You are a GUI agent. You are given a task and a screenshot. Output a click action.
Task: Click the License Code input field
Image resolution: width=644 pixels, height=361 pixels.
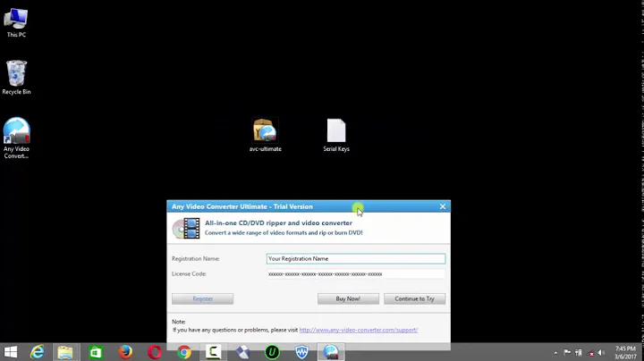point(356,273)
